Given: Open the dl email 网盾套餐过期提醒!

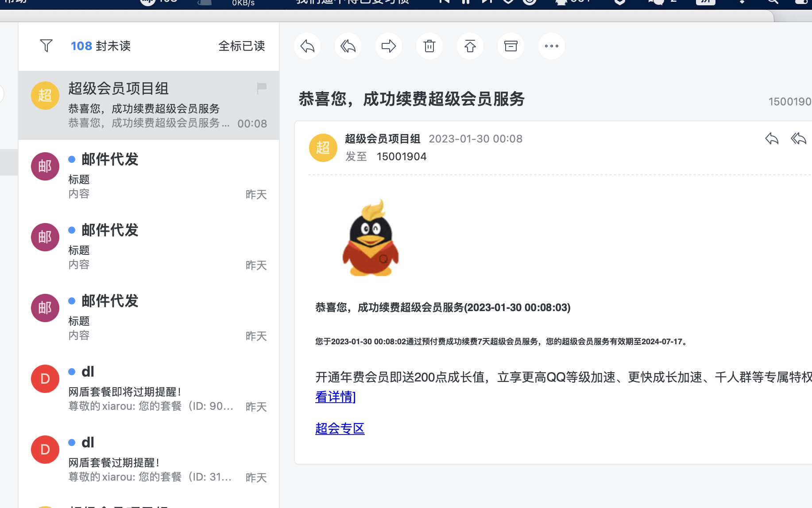Looking at the screenshot, I should tap(149, 459).
